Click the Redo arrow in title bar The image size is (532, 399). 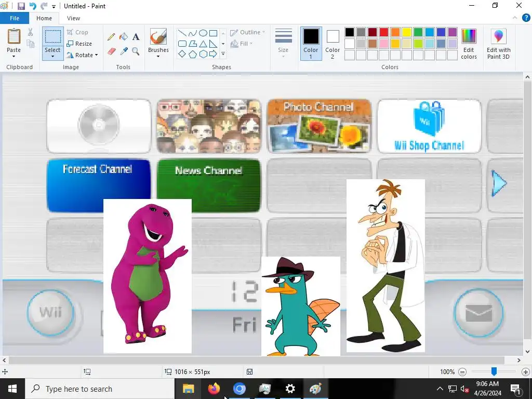[x=44, y=6]
